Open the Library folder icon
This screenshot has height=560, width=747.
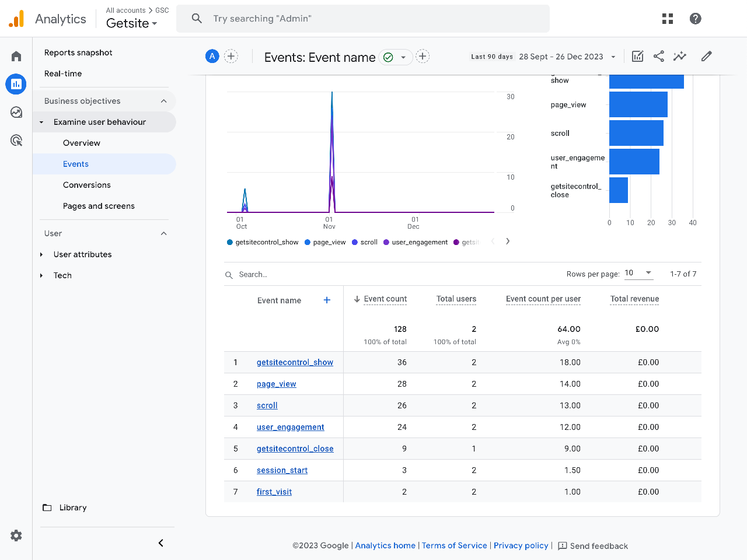[x=47, y=508]
